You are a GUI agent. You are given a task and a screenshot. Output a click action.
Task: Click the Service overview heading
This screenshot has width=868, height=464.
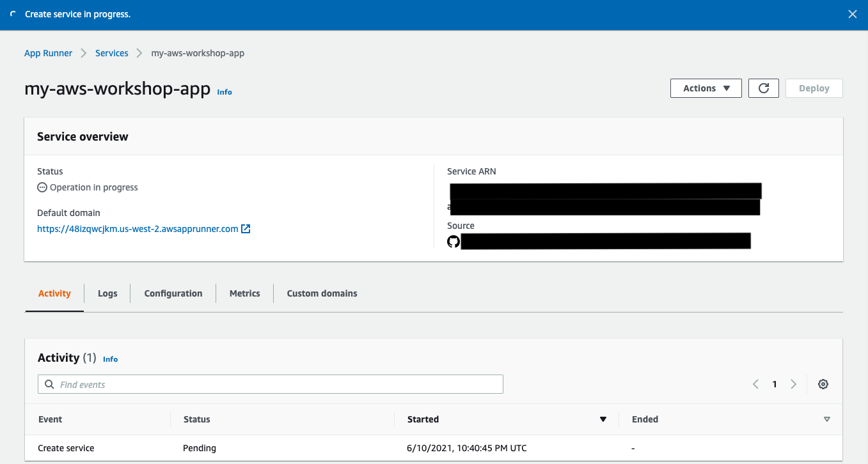tap(83, 136)
